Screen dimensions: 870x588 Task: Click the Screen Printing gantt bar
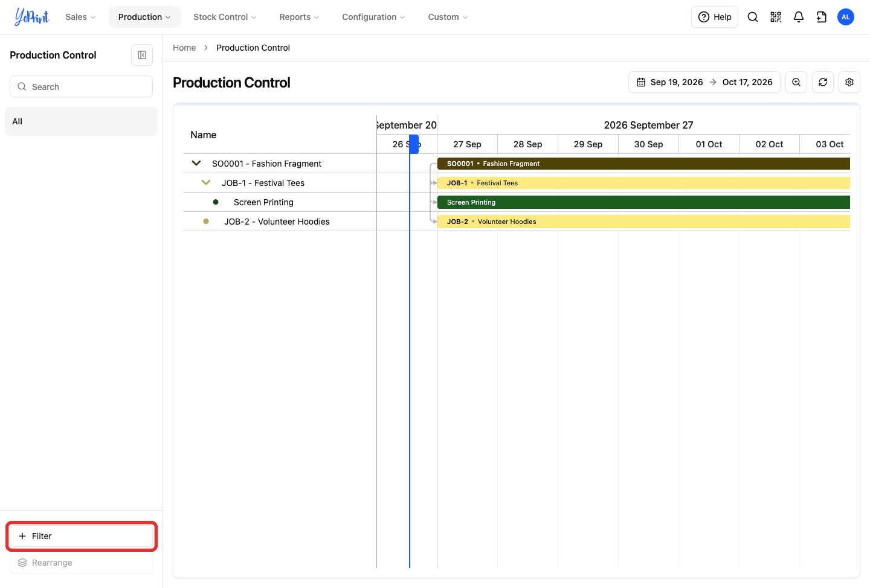(643, 202)
